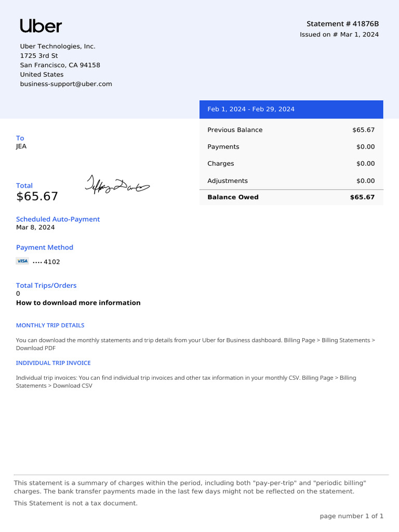Viewport: 399px width, 532px height.
Task: Click the Uber logo
Action: click(x=41, y=26)
